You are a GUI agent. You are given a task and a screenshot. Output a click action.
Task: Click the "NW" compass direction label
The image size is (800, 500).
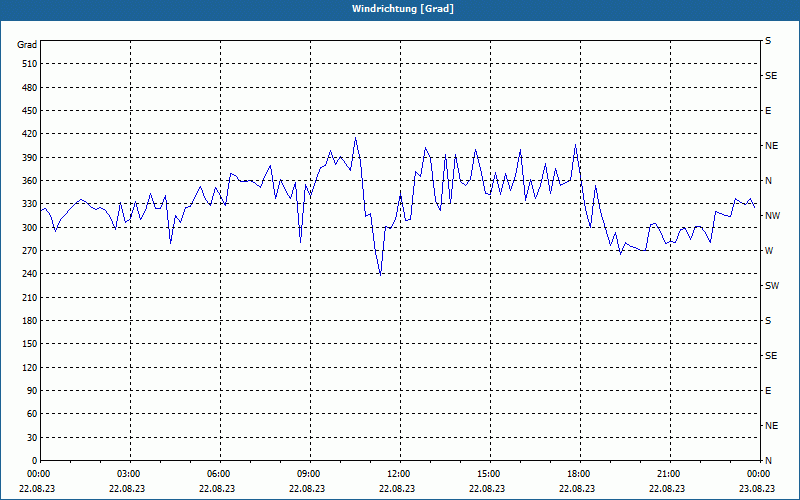tap(772, 216)
